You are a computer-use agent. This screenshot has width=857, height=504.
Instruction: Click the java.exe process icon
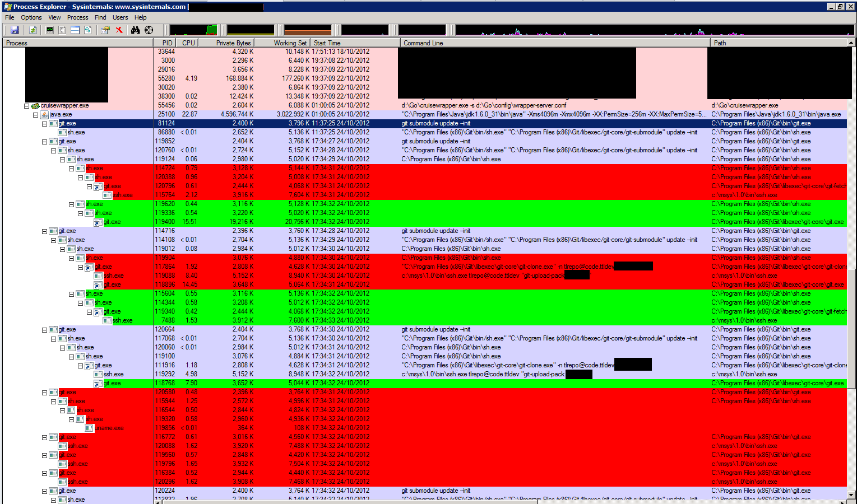(x=44, y=114)
